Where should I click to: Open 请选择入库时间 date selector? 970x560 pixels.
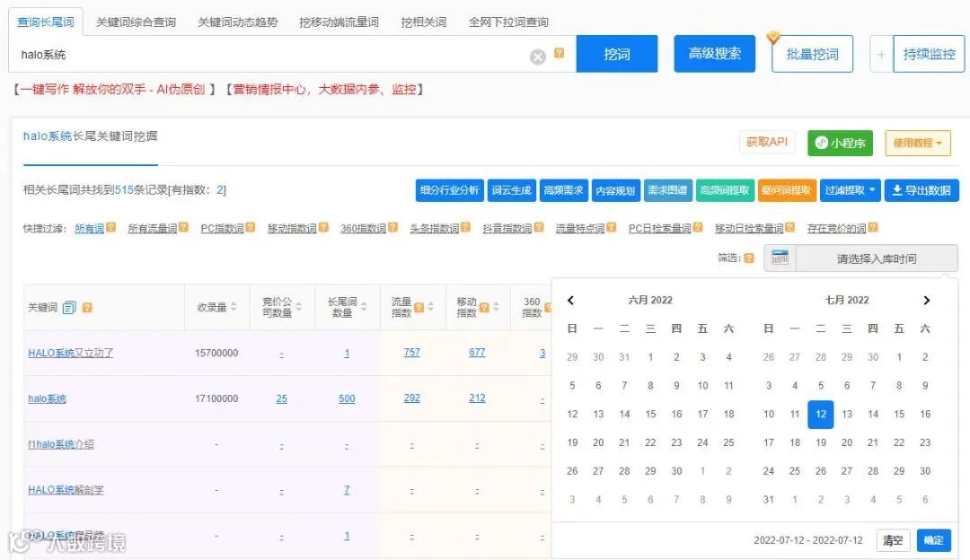click(876, 258)
